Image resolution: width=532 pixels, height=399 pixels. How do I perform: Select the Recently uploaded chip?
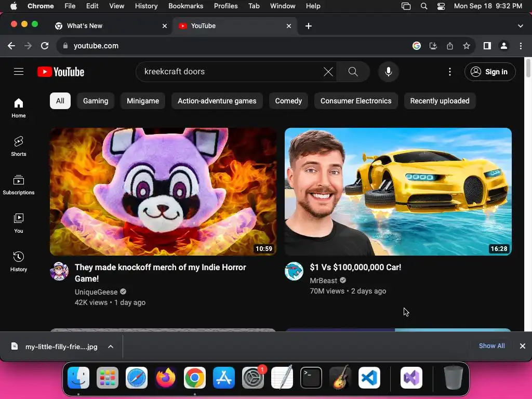(x=440, y=101)
